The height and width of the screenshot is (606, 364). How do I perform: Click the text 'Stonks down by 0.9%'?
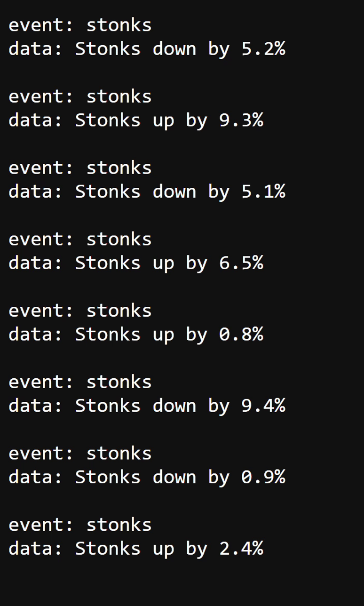(180, 477)
